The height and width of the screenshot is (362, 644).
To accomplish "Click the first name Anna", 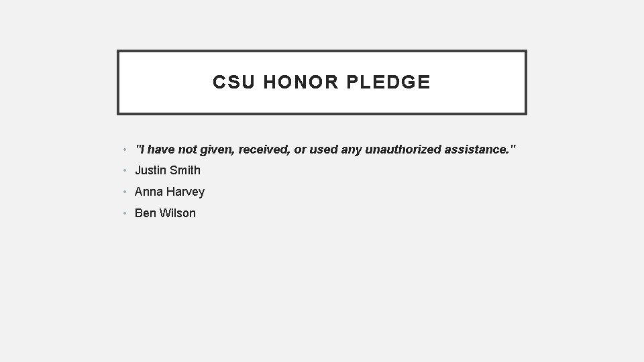I will (x=149, y=192).
